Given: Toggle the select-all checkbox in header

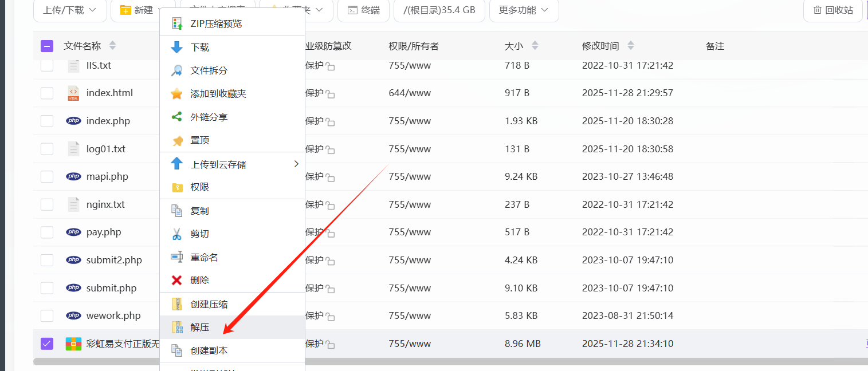Looking at the screenshot, I should pos(47,46).
